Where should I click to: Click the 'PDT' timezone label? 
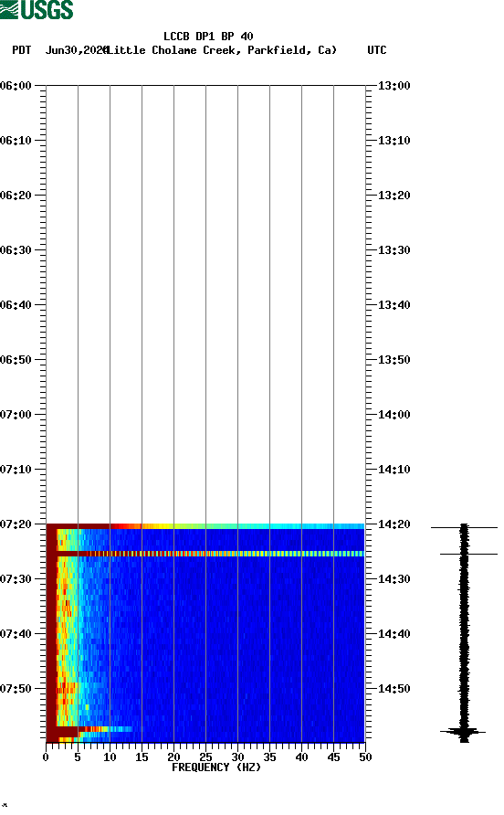(x=21, y=50)
